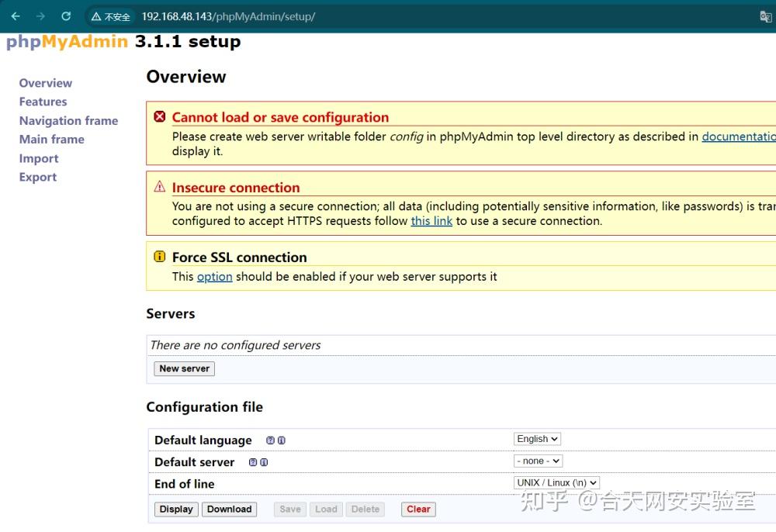Click the New server button
The image size is (776, 532).
coord(184,368)
